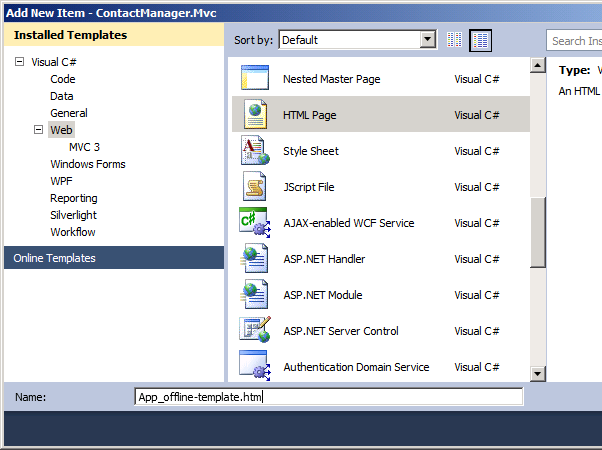Select AJAX-enabled WCF Service icon
Screen dimensions: 602x450
(x=255, y=223)
